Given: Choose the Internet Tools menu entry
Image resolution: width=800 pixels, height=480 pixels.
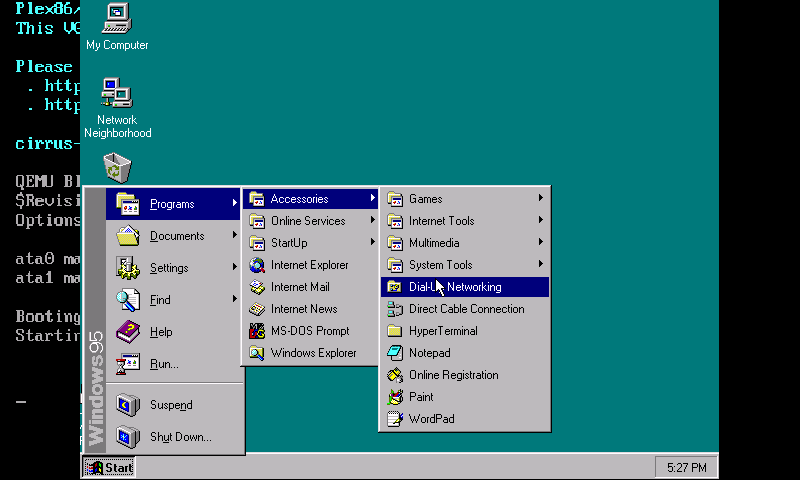Looking at the screenshot, I should click(x=465, y=221).
